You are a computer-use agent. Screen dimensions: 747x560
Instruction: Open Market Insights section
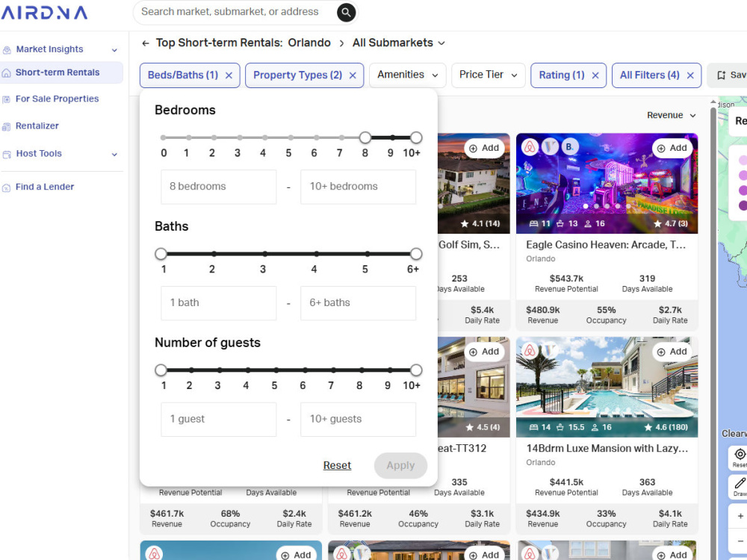coord(49,49)
